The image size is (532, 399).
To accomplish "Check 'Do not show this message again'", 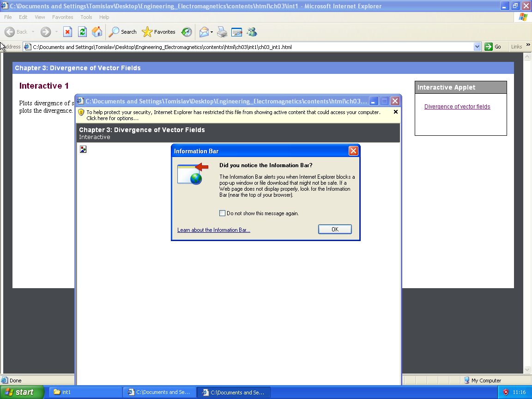I will click(x=222, y=213).
